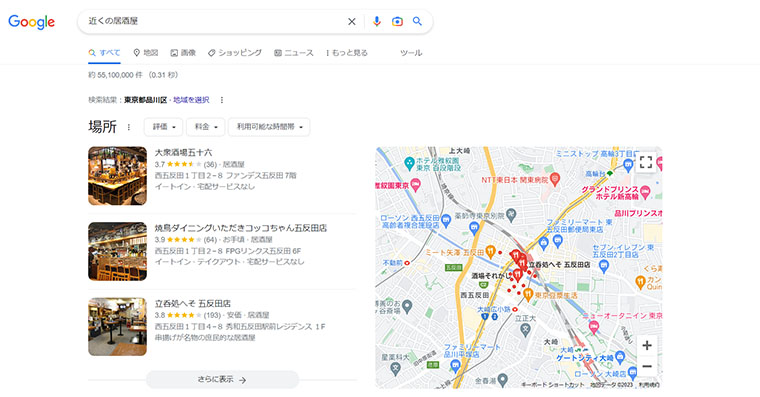The height and width of the screenshot is (397, 760).
Task: Click キーボード ショートカット link on map
Action: point(553,384)
